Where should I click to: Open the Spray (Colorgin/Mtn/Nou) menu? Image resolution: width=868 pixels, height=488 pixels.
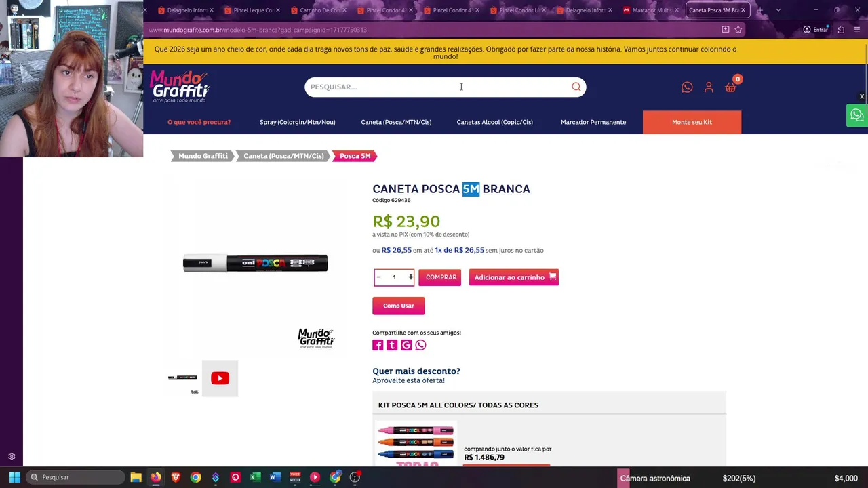pos(297,122)
